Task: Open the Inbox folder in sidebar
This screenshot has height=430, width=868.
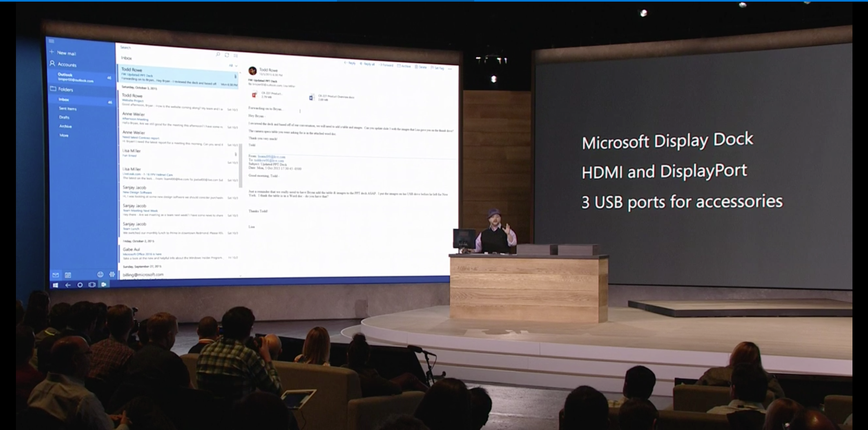Action: (x=81, y=100)
